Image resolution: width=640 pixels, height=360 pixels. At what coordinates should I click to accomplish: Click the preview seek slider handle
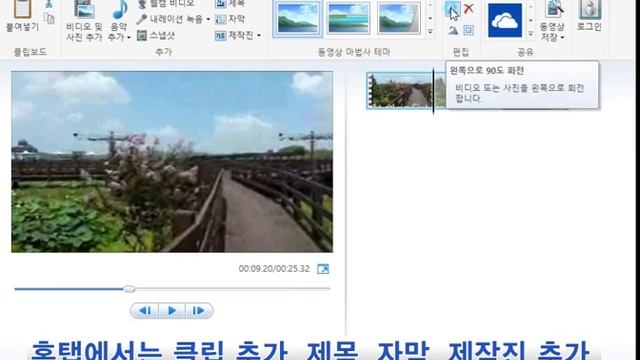(x=129, y=289)
